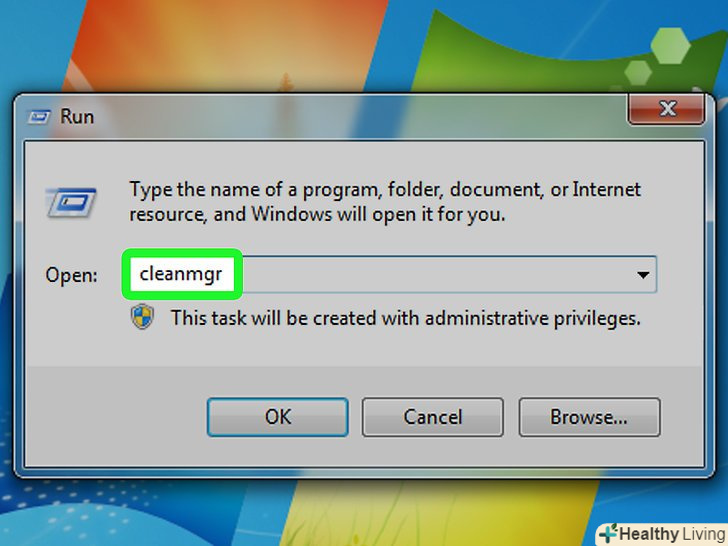Dismiss the dialog using Cancel
Image resolution: width=728 pixels, height=546 pixels.
pyautogui.click(x=433, y=417)
